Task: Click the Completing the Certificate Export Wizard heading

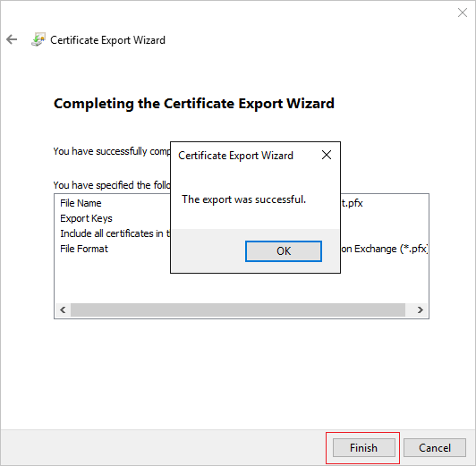Action: (194, 104)
